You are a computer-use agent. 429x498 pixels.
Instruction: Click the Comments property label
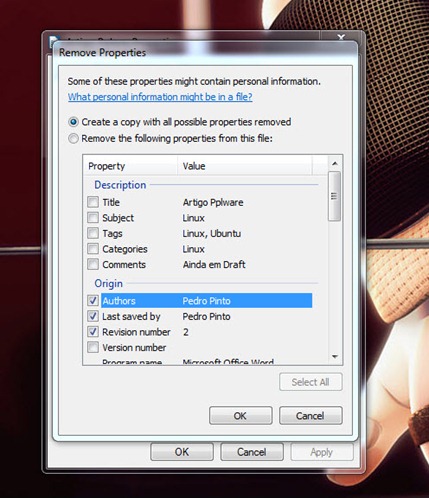coord(124,265)
